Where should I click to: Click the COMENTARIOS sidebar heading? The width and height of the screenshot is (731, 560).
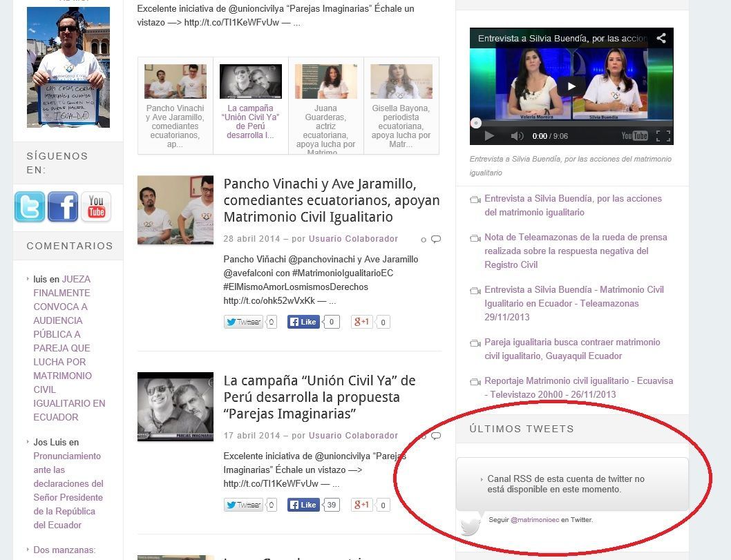point(70,246)
